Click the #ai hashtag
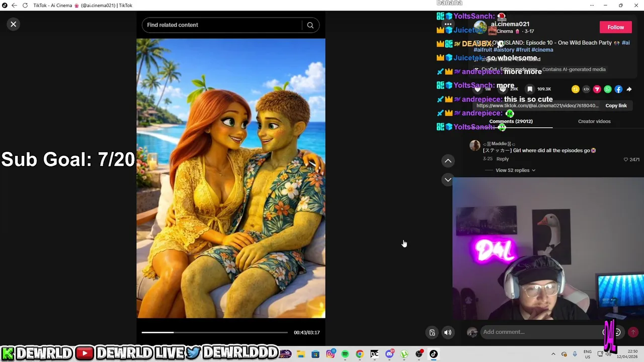644x362 pixels. 625,43
